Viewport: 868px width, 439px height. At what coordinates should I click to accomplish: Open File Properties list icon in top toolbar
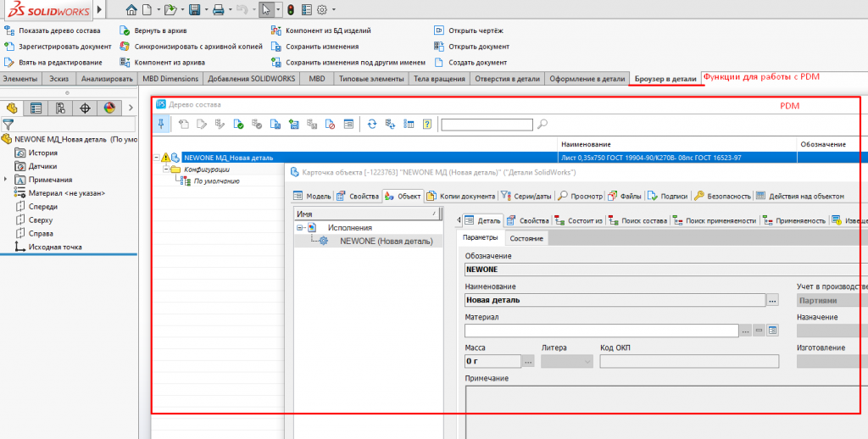pos(307,10)
